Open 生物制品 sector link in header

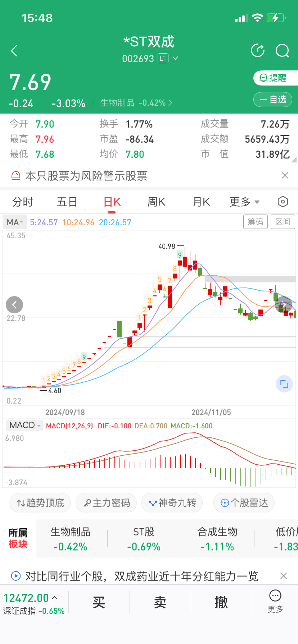pos(136,103)
